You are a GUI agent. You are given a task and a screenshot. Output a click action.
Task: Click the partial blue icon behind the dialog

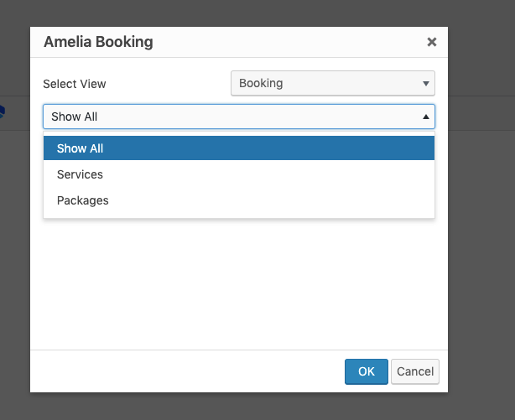(x=3, y=110)
